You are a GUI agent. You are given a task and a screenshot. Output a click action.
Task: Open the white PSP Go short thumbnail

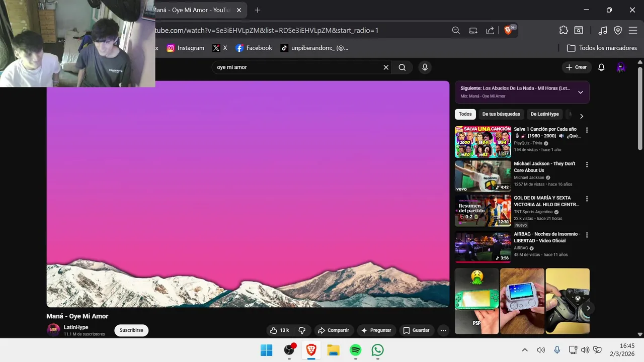(x=522, y=301)
